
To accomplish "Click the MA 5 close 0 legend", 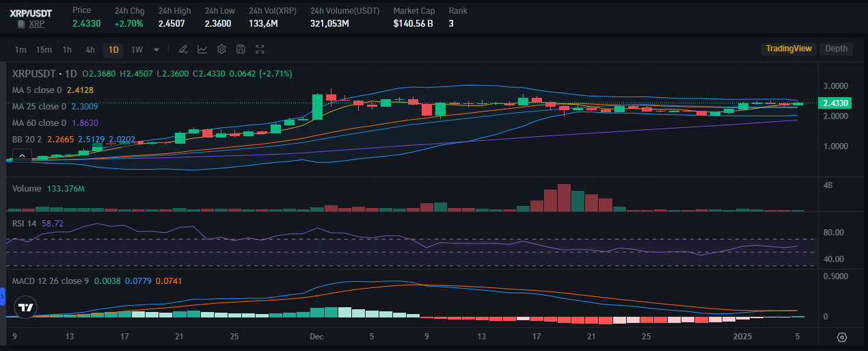I will 37,90.
